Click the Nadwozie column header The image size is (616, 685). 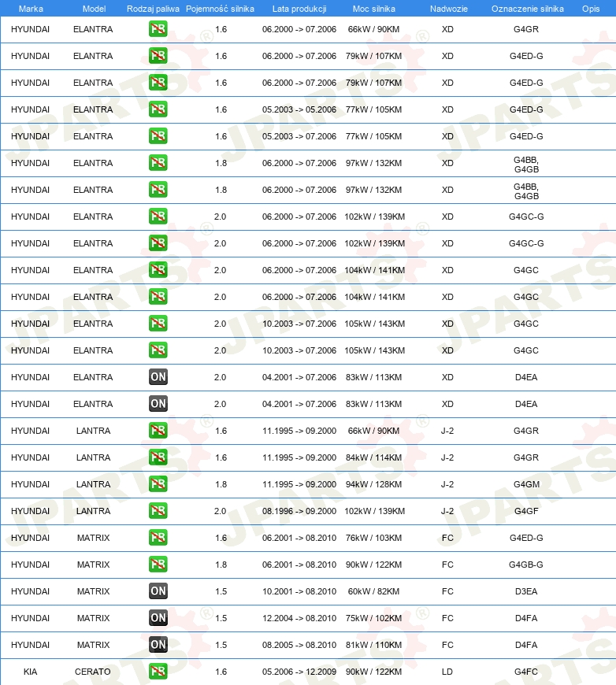[448, 9]
